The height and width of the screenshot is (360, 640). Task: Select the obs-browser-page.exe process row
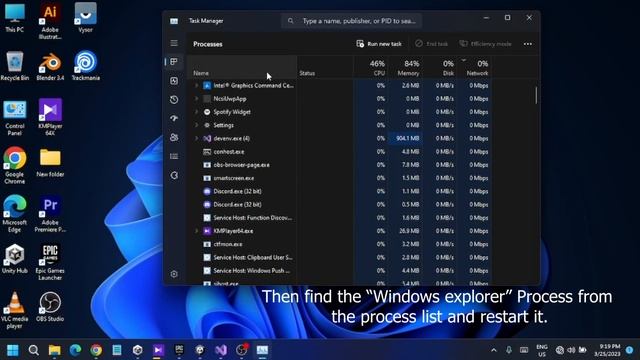pyautogui.click(x=340, y=165)
